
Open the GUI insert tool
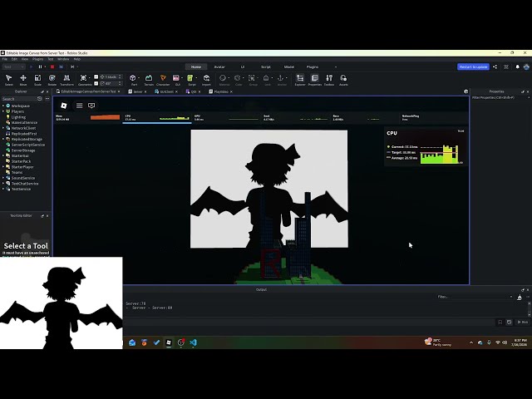click(176, 80)
